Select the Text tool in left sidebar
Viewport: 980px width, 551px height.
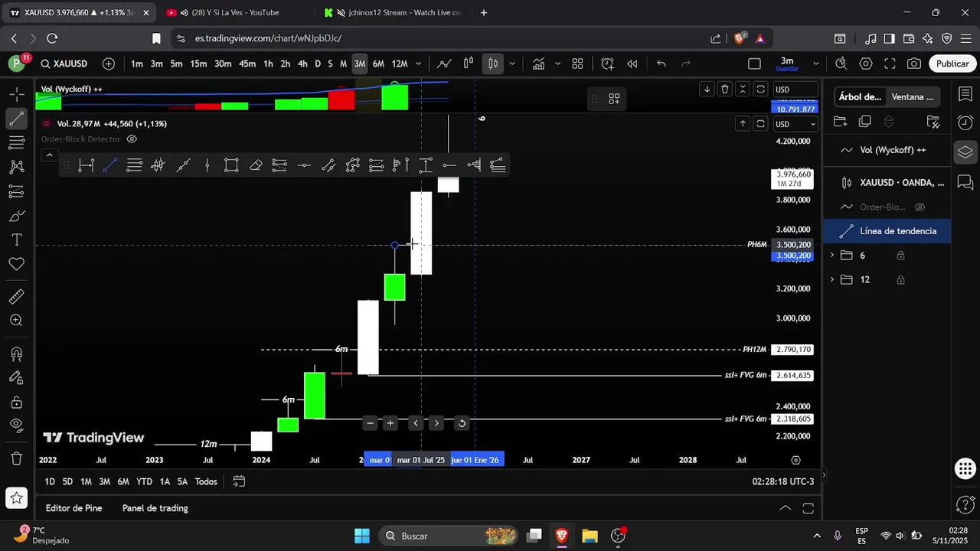(16, 240)
